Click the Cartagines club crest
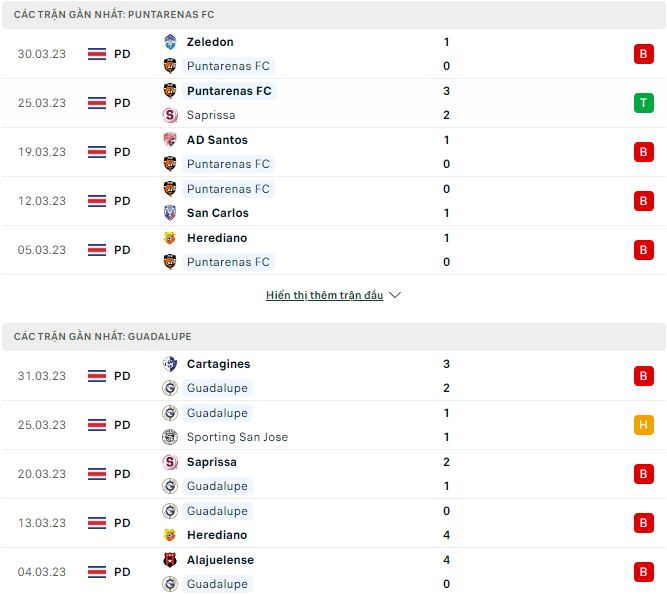667x596 pixels. pos(170,364)
